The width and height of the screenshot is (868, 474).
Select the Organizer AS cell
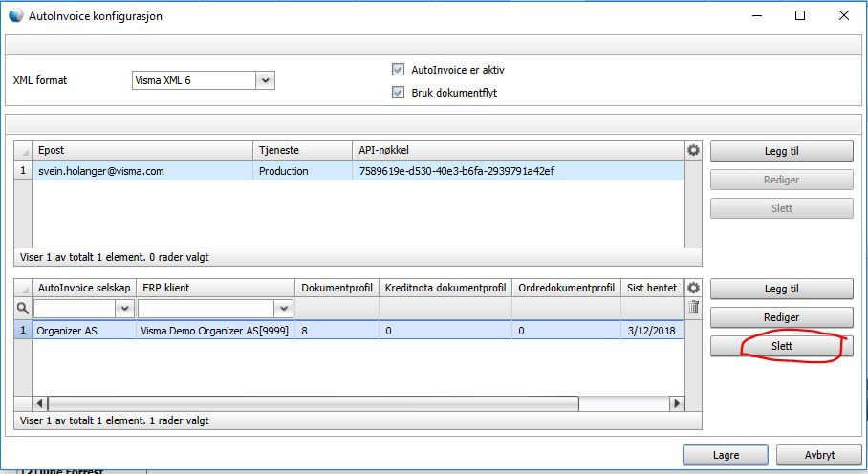click(84, 331)
